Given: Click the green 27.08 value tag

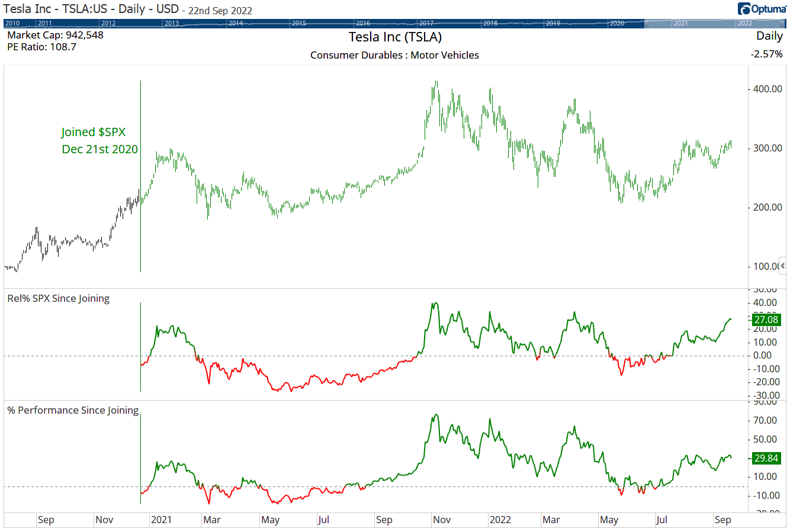Looking at the screenshot, I should click(766, 320).
